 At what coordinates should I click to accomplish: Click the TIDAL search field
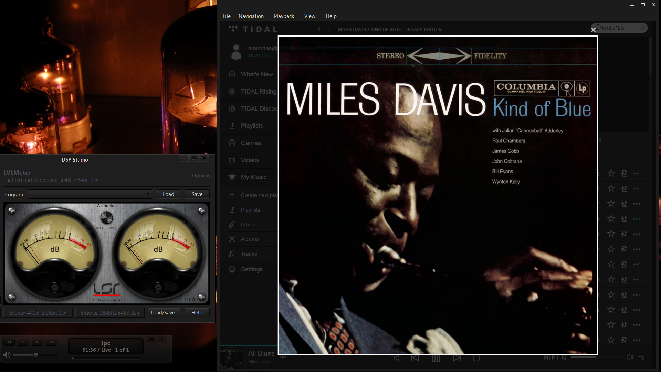[x=618, y=28]
